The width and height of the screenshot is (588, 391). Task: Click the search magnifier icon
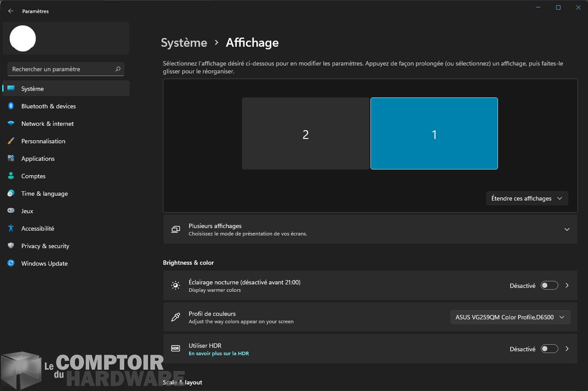pyautogui.click(x=118, y=69)
